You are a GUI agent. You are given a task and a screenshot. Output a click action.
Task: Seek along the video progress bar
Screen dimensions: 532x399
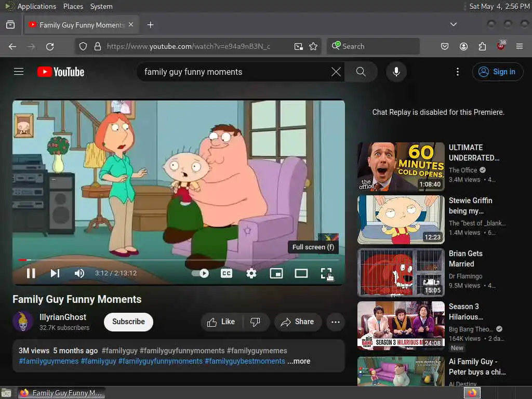(x=179, y=260)
